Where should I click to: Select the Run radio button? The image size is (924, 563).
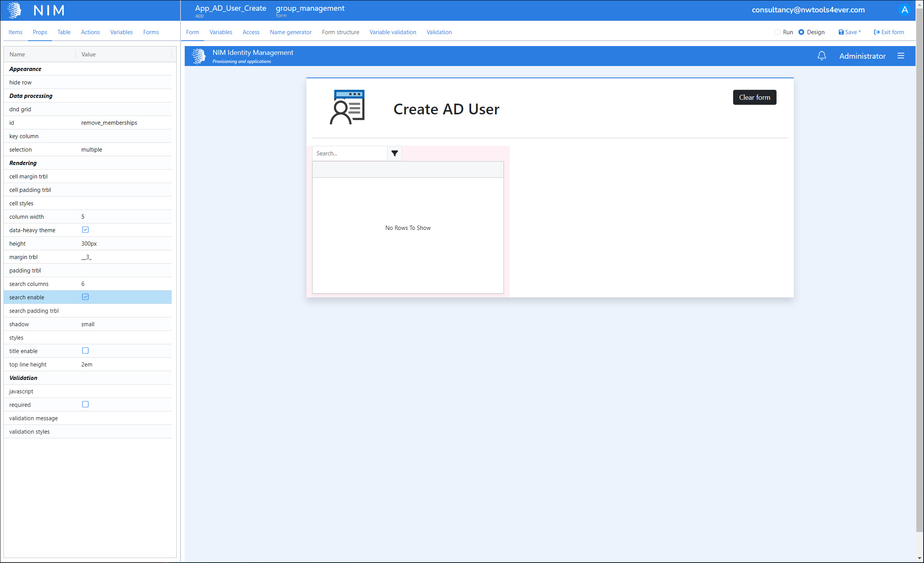click(x=777, y=32)
